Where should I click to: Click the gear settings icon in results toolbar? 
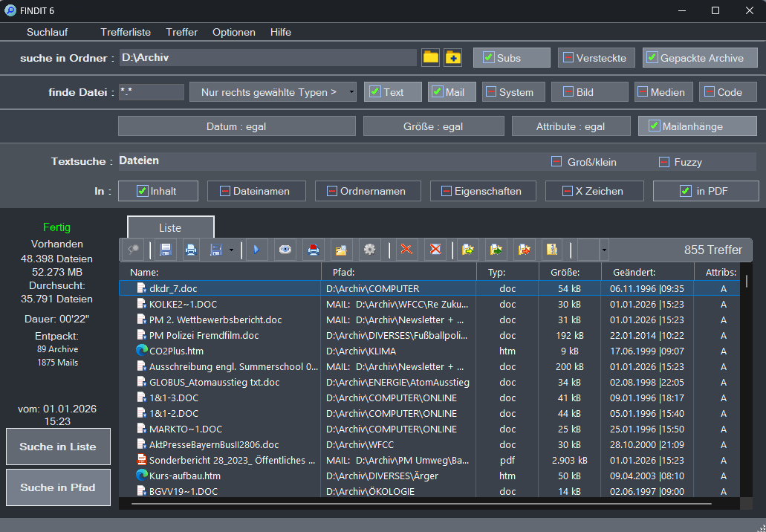[369, 250]
